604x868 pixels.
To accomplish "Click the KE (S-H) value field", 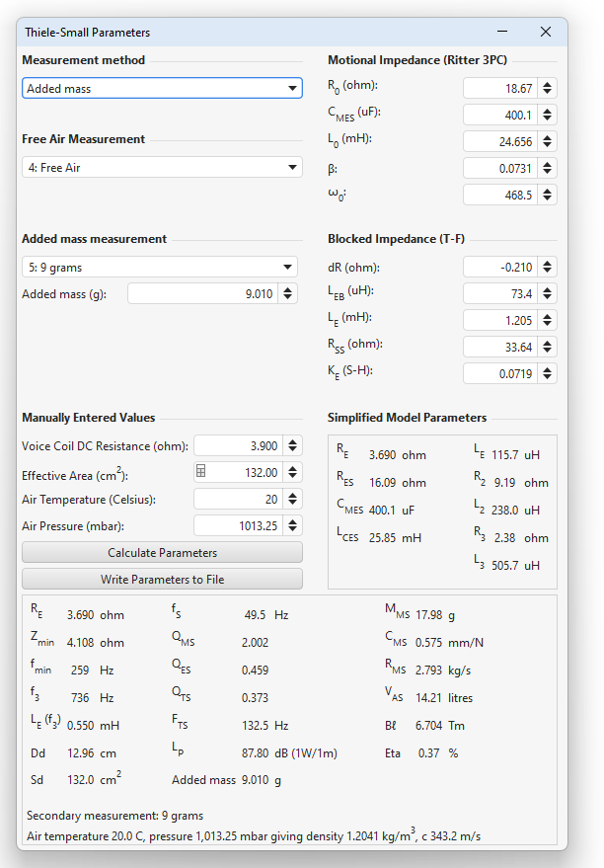I will point(500,373).
